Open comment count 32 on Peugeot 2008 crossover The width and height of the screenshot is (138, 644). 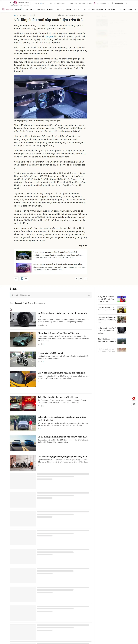(72, 257)
